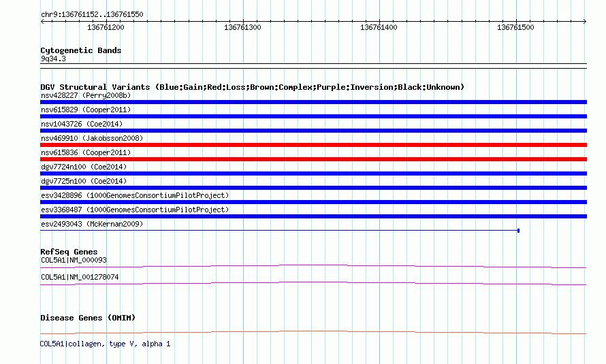This screenshot has width=606, height=364.
Task: Click the 136761300 tick on the ruler
Action: [243, 22]
